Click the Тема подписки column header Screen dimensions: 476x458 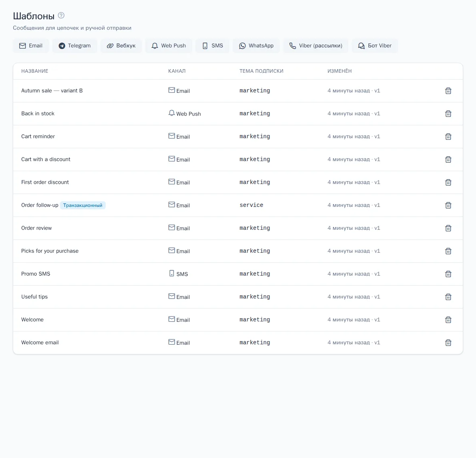pos(261,71)
